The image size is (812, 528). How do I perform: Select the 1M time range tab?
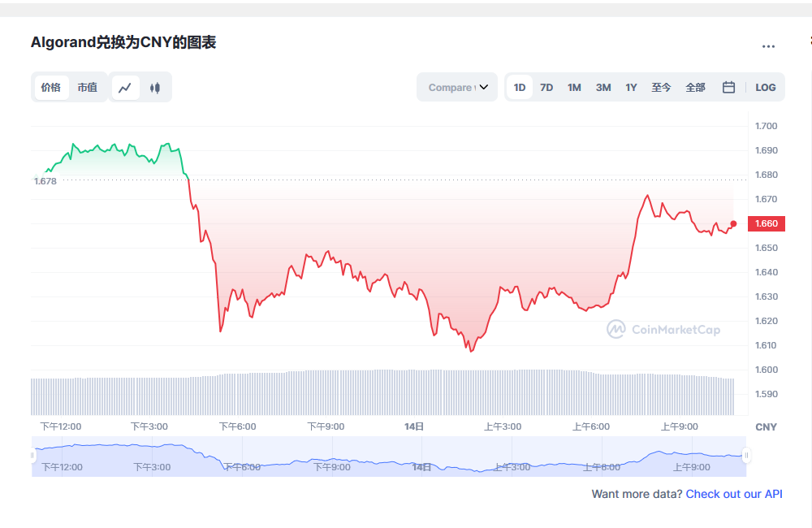tap(574, 88)
